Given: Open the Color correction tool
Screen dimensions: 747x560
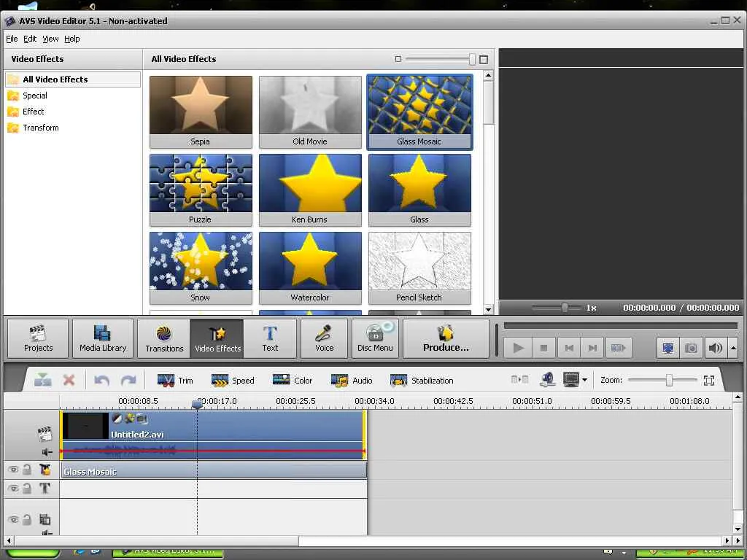Looking at the screenshot, I should (292, 380).
